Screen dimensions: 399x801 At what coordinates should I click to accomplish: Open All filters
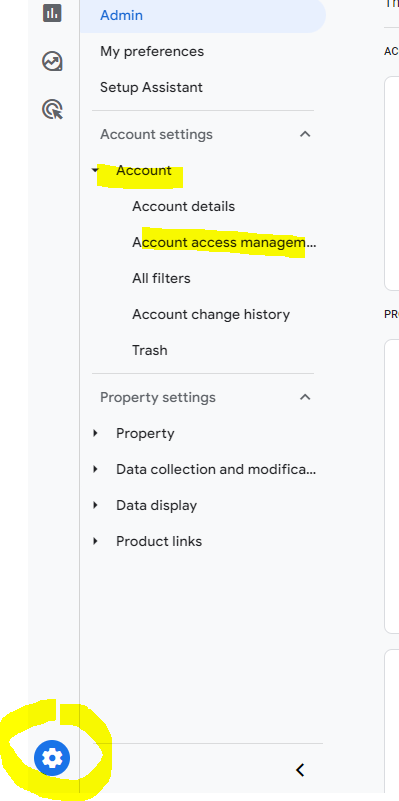point(161,278)
